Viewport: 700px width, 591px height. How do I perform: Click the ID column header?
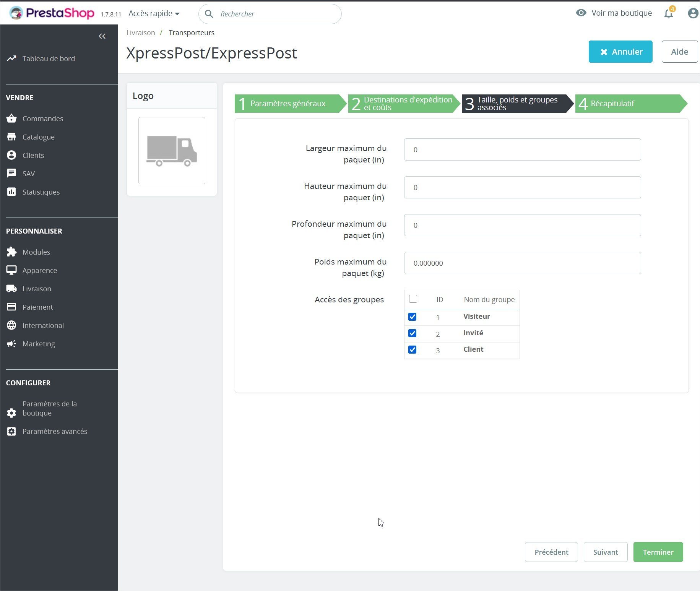440,299
